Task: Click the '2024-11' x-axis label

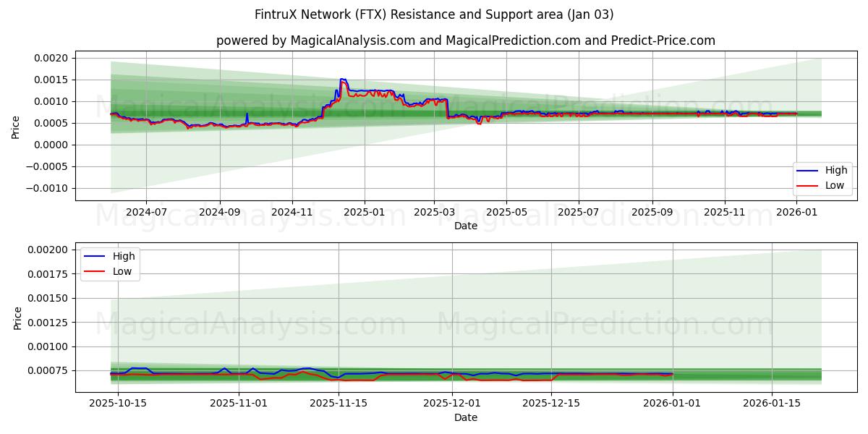Action: tap(292, 213)
